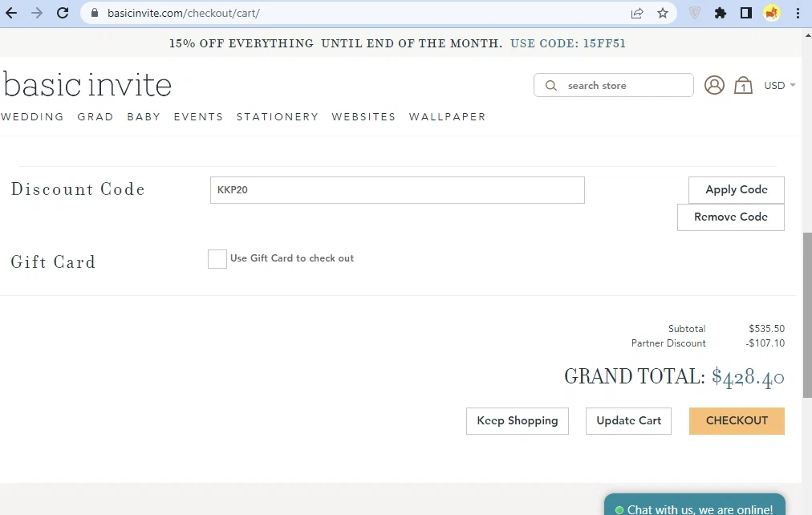This screenshot has width=812, height=515.
Task: Open the GRAD menu
Action: coord(95,117)
